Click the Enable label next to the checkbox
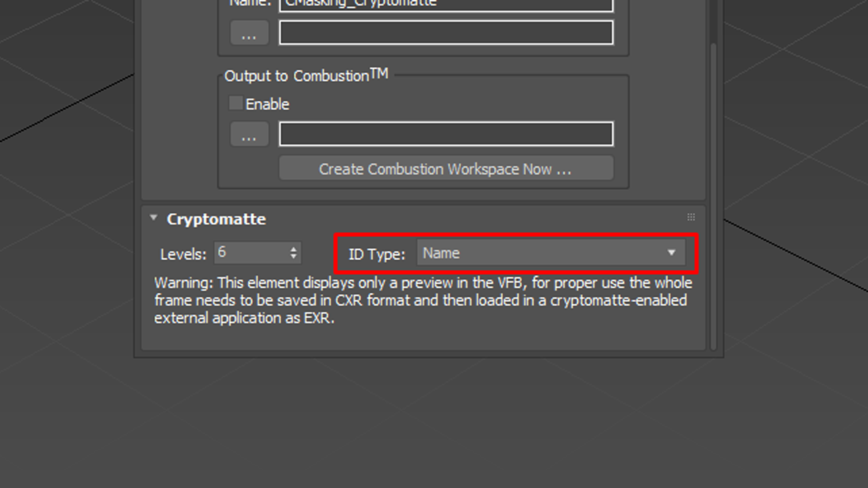Image resolution: width=868 pixels, height=488 pixels. pyautogui.click(x=267, y=103)
